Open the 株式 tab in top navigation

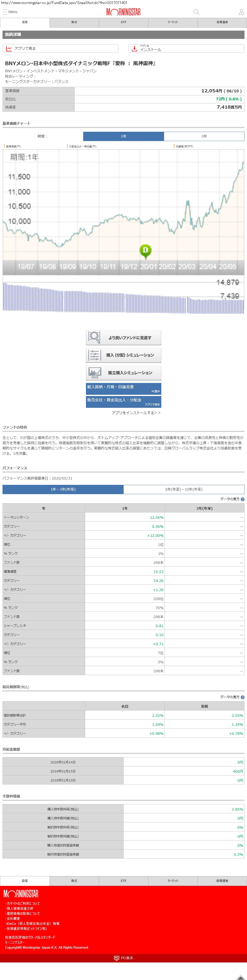click(x=74, y=22)
